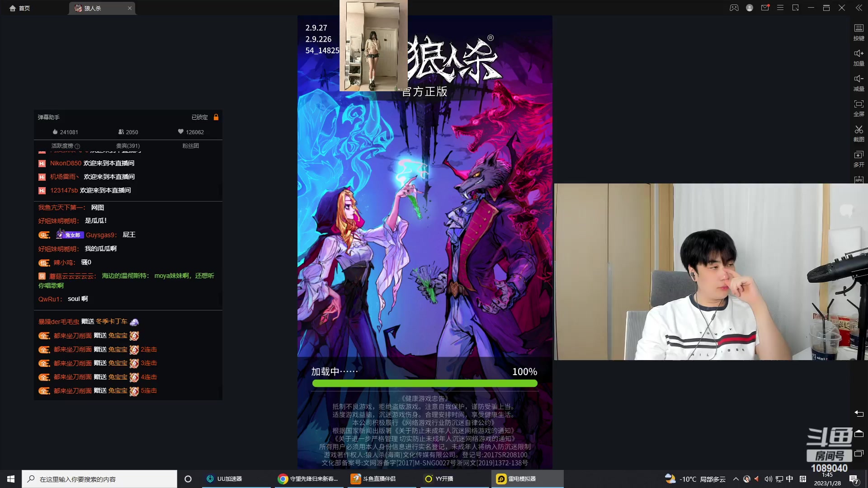
Task: Click the 加量 volume up icon
Action: [x=859, y=58]
